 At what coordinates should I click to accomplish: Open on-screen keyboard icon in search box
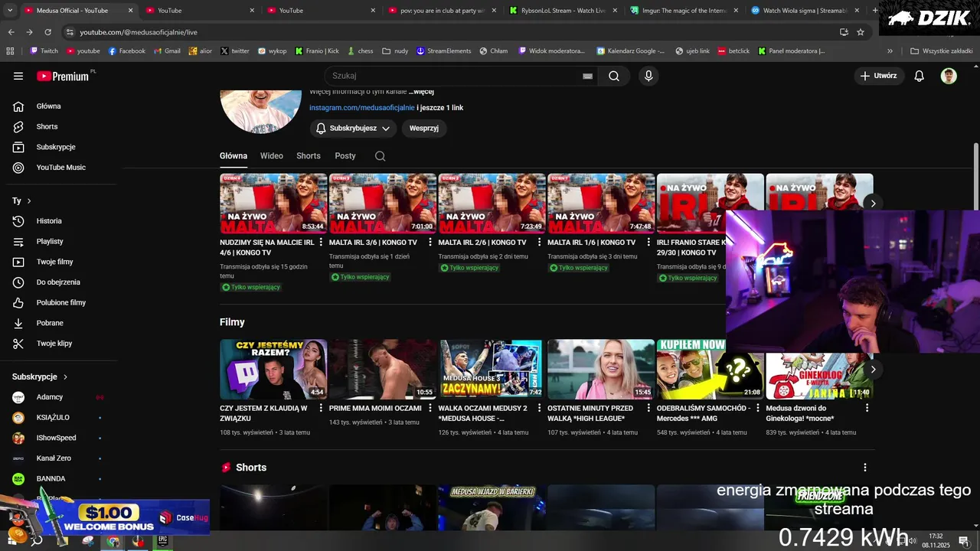coord(587,76)
